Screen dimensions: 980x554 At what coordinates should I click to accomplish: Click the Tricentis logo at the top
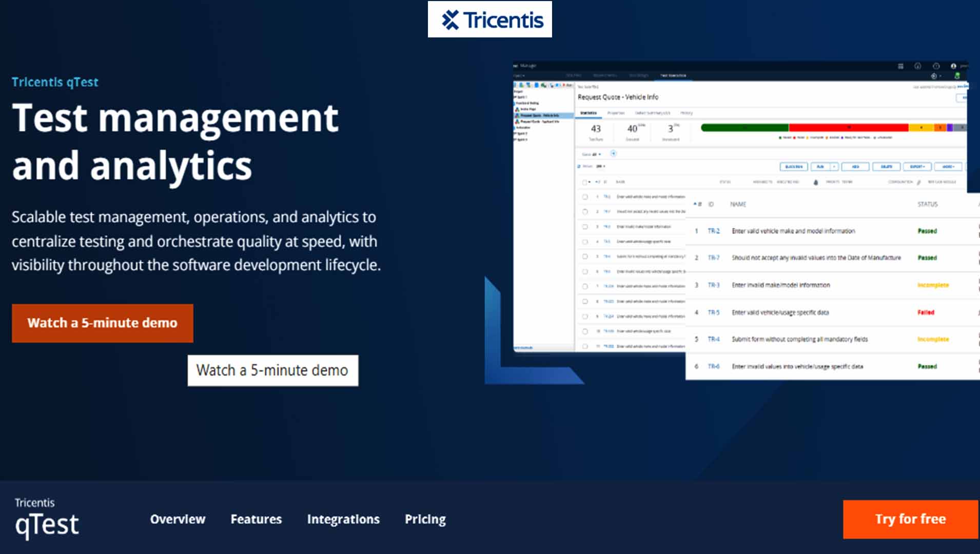[x=489, y=19]
